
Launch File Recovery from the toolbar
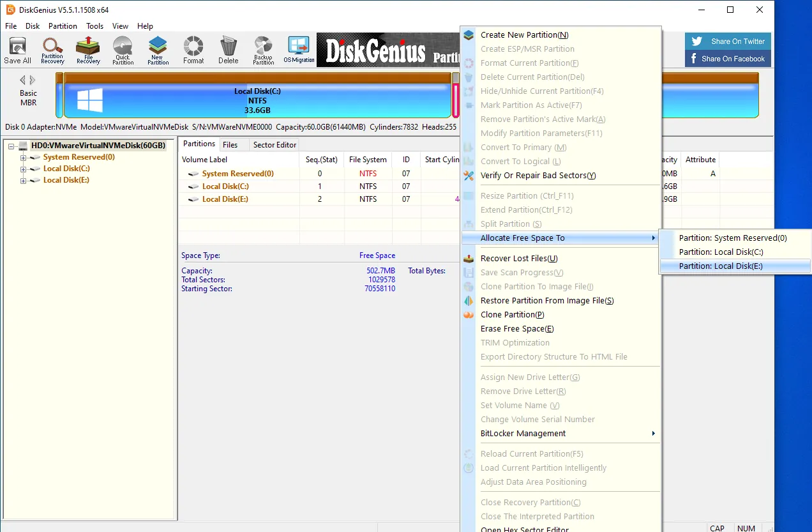tap(88, 50)
